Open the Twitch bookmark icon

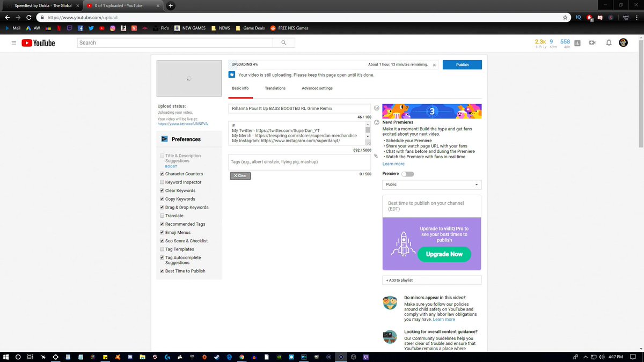(70, 28)
